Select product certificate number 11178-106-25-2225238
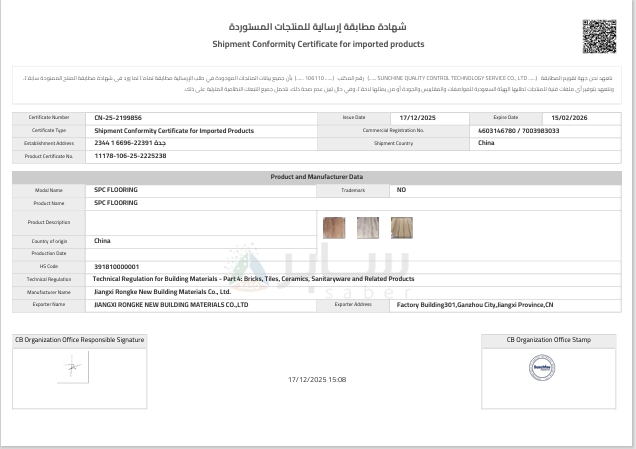The image size is (636, 449). pos(130,156)
